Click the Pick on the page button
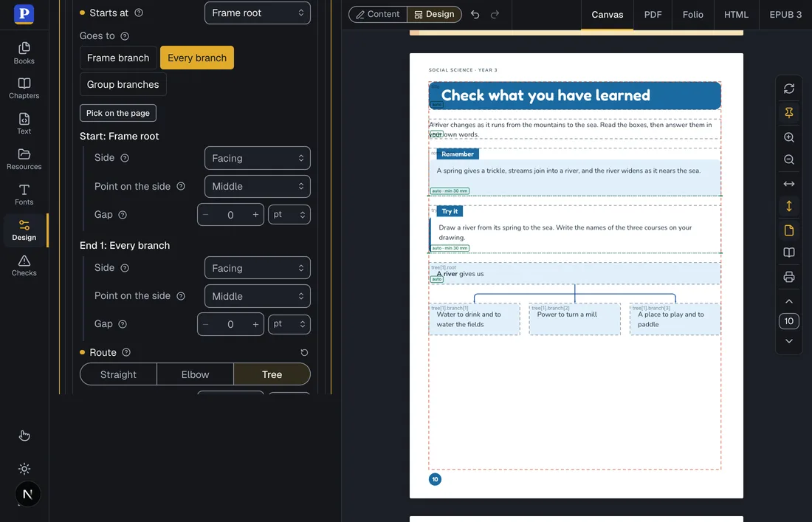This screenshot has width=812, height=522. coord(118,113)
